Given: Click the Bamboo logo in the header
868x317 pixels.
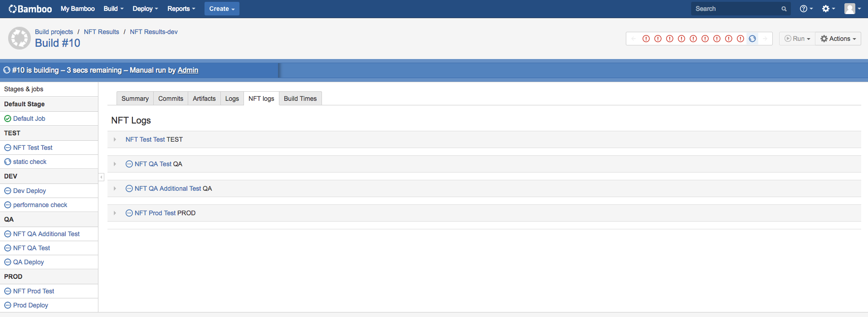Looking at the screenshot, I should [30, 9].
